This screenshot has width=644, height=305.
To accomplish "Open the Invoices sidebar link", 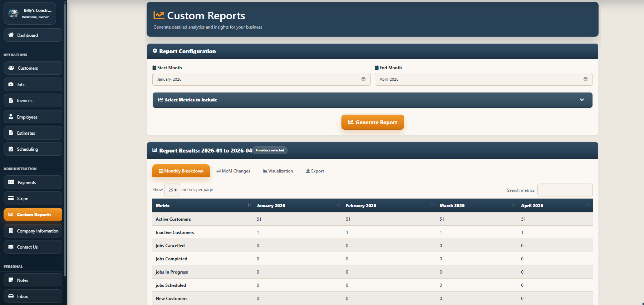I will [x=33, y=100].
